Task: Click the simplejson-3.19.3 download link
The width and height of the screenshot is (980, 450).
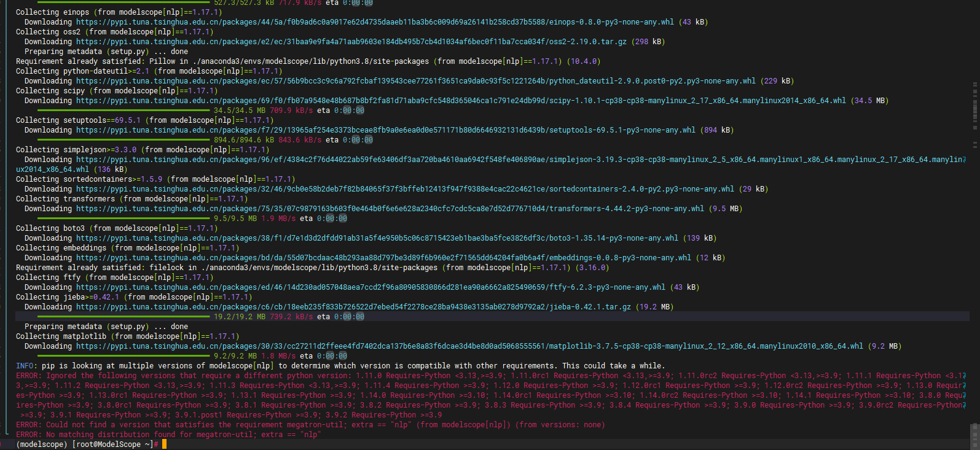Action: pos(490,164)
